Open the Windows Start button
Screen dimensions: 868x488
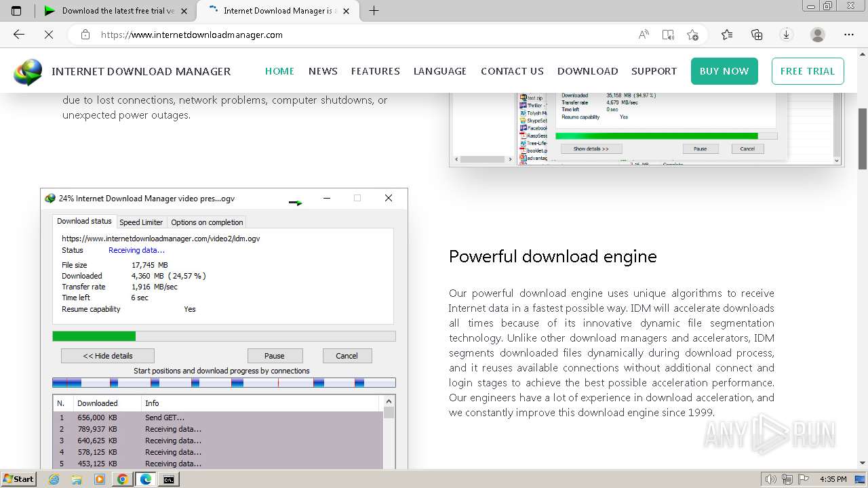pyautogui.click(x=18, y=479)
